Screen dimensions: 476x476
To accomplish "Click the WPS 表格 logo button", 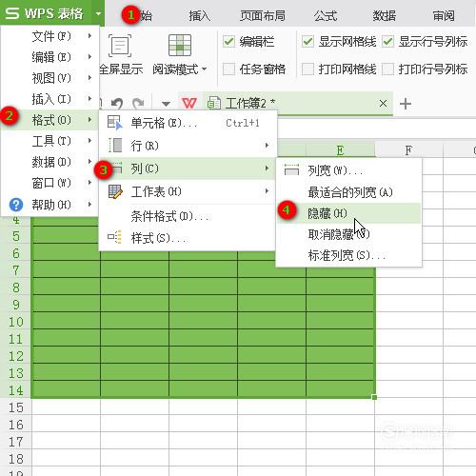I will pos(46,13).
